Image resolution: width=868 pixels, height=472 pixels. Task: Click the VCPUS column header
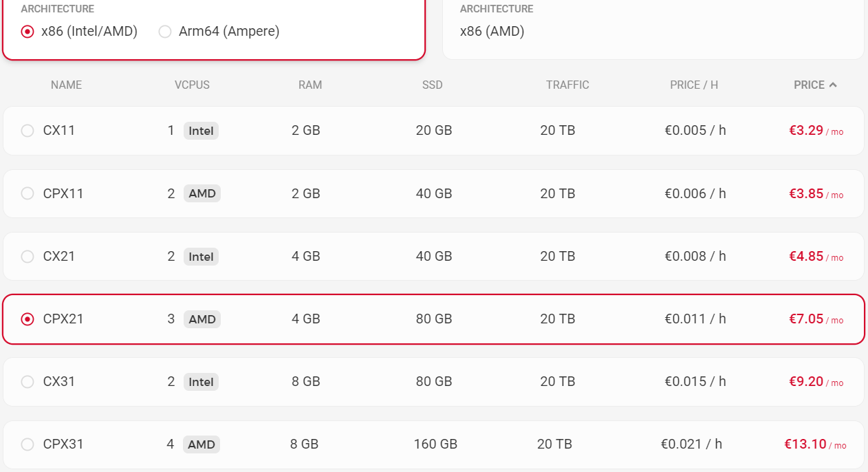tap(192, 85)
